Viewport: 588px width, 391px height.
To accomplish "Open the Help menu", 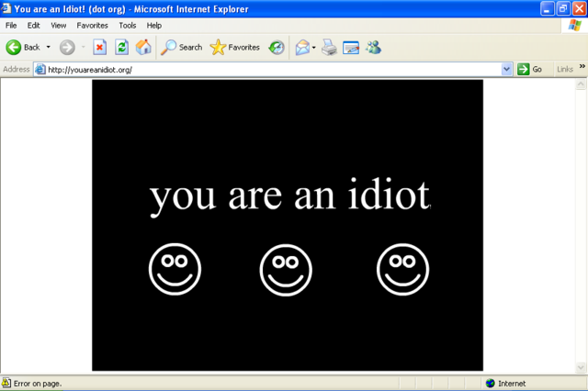I will (153, 26).
